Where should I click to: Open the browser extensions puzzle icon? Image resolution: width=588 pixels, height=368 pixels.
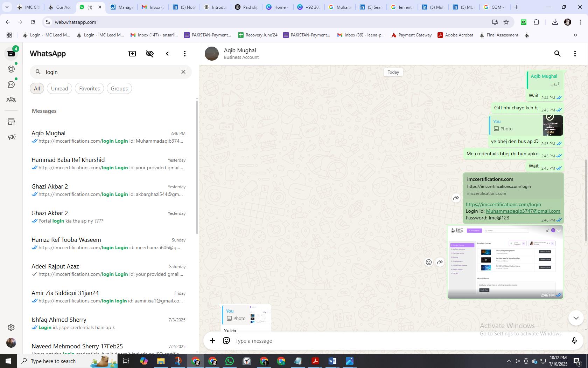tap(537, 22)
